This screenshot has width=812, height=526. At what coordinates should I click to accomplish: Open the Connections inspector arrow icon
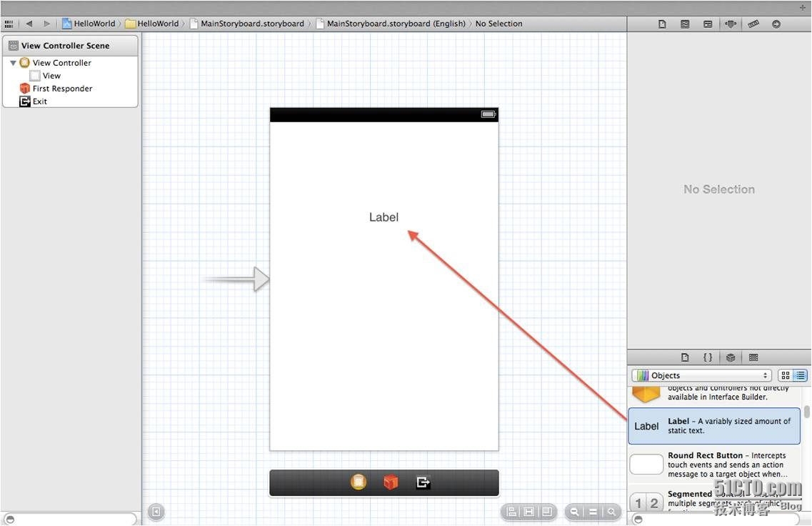[x=776, y=24]
